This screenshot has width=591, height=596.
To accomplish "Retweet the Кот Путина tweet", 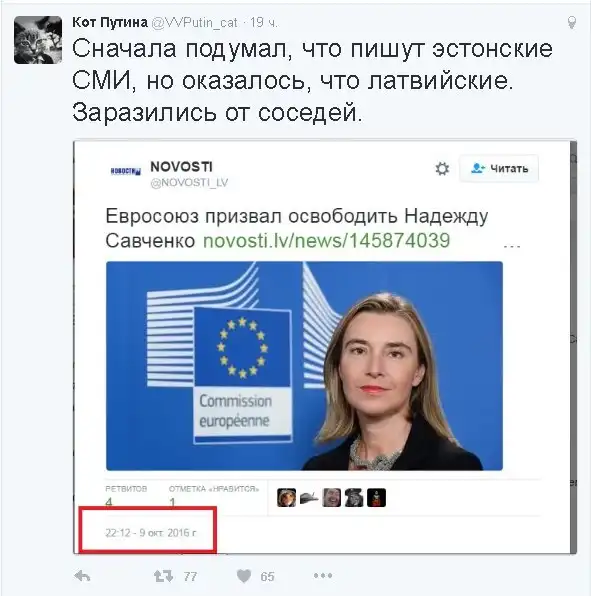I will pyautogui.click(x=163, y=576).
